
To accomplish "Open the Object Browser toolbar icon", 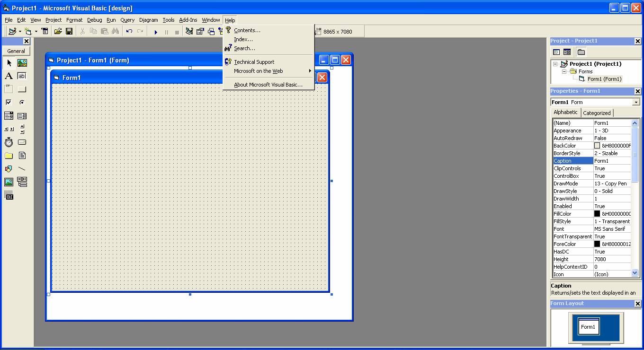I will [220, 31].
